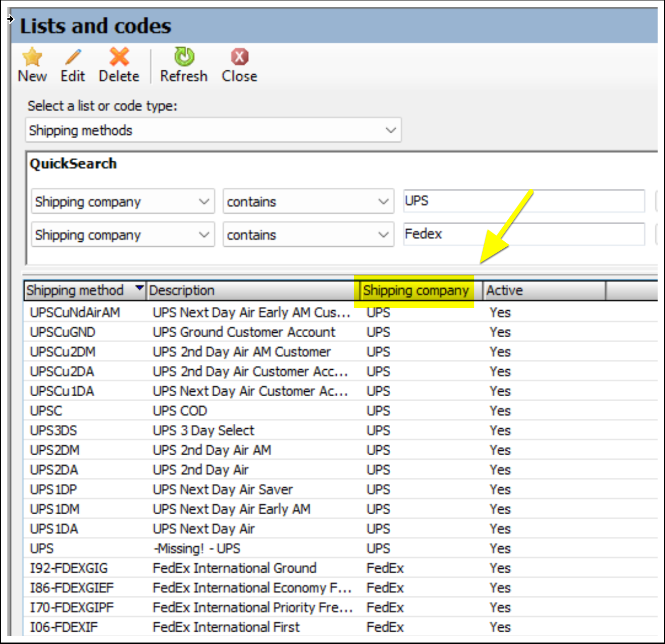Select the UPS2DA row

[340, 469]
